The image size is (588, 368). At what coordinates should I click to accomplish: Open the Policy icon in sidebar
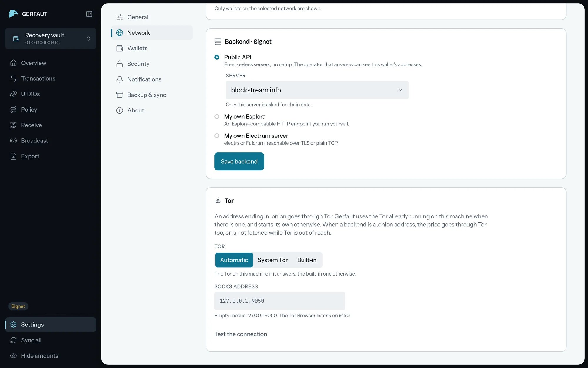14,110
